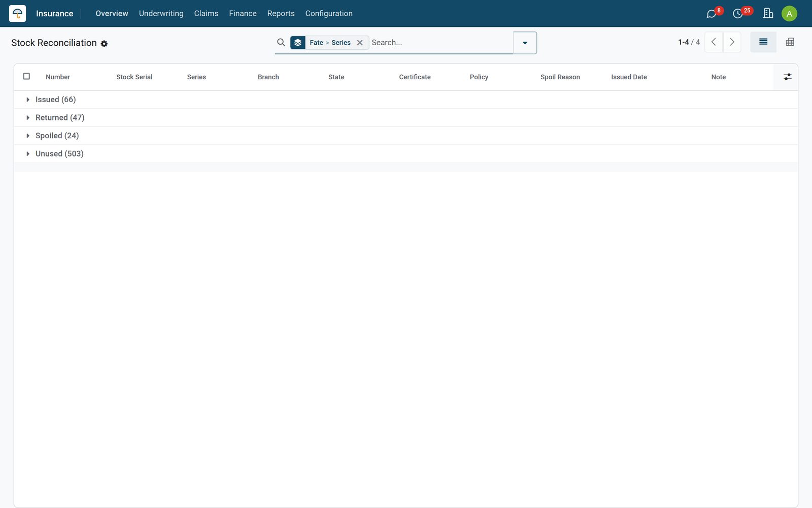Sort by the Certificate column header

point(415,77)
